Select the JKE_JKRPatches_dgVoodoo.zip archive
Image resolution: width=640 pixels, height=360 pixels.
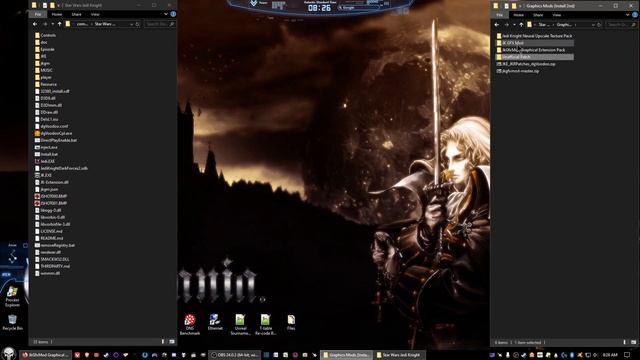tap(526, 64)
